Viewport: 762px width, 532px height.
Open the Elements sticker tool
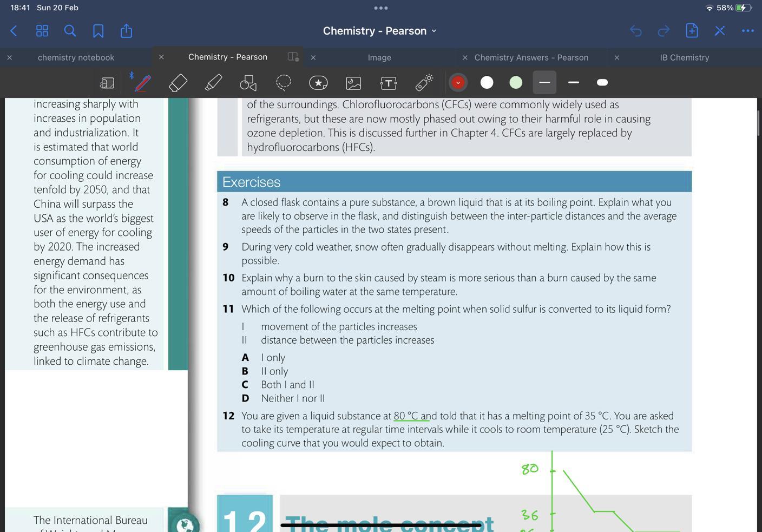pos(318,83)
